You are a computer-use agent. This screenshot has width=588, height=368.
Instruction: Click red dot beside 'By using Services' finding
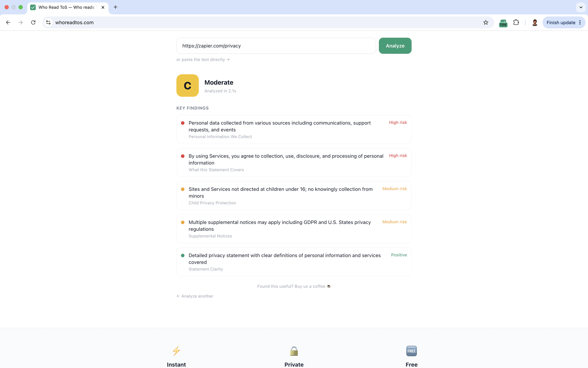pos(183,156)
